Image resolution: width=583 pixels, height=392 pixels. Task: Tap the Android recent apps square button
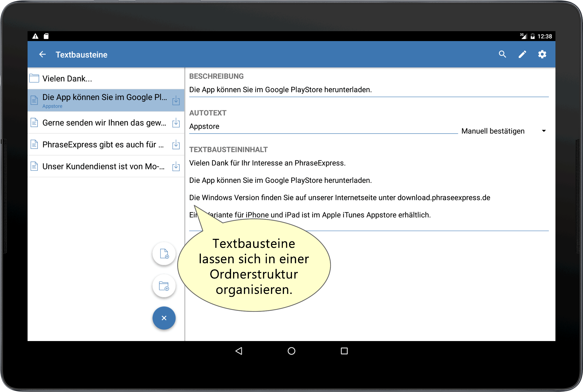pos(344,351)
